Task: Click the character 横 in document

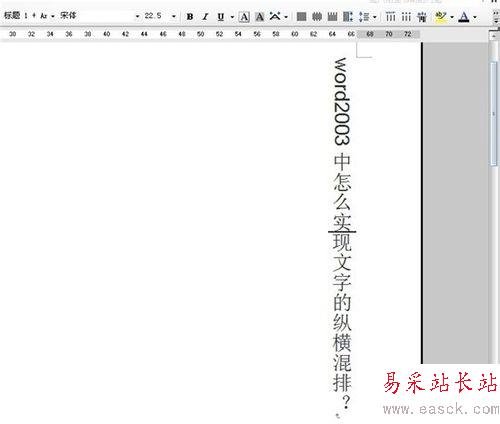Action: (342, 342)
